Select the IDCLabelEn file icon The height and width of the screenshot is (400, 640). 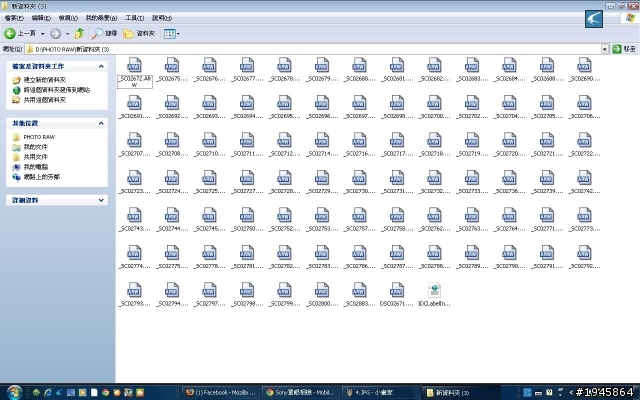click(x=434, y=291)
